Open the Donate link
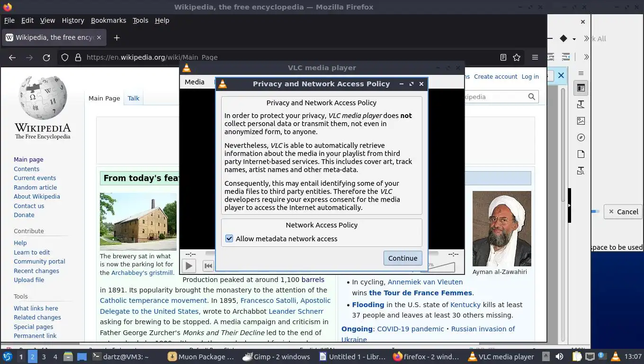This screenshot has width=644, height=364. click(24, 215)
